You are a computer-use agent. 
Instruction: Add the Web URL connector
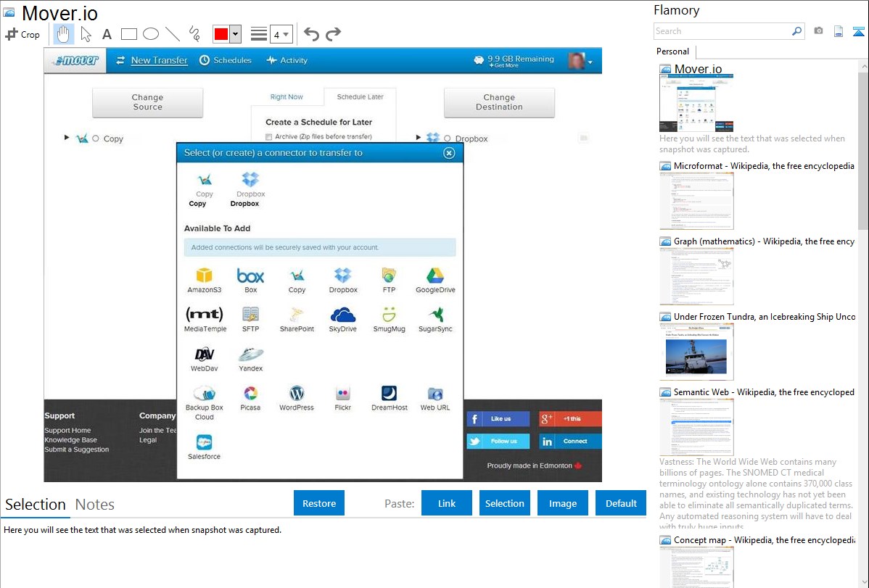[x=435, y=398]
